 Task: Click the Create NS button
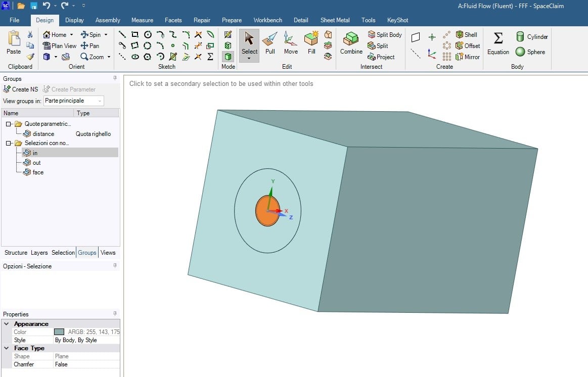(x=21, y=89)
